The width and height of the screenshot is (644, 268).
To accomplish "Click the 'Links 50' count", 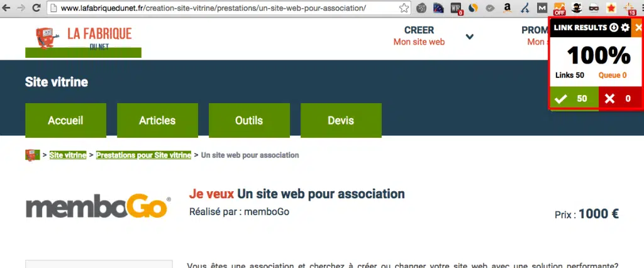I will click(570, 75).
